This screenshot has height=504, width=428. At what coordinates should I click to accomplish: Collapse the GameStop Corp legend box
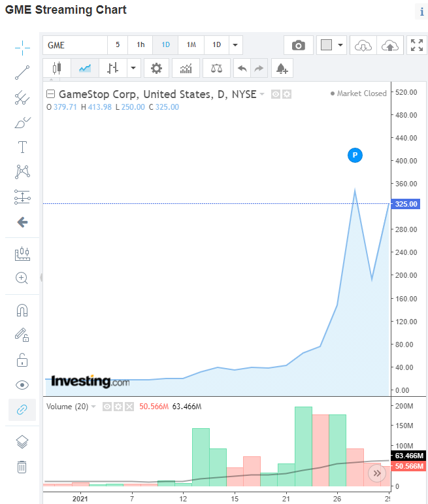click(50, 94)
